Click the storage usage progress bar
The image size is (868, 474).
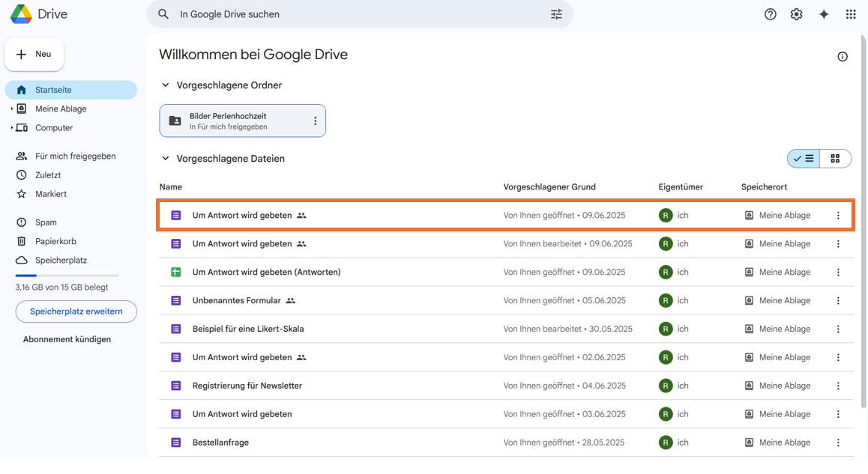(67, 276)
